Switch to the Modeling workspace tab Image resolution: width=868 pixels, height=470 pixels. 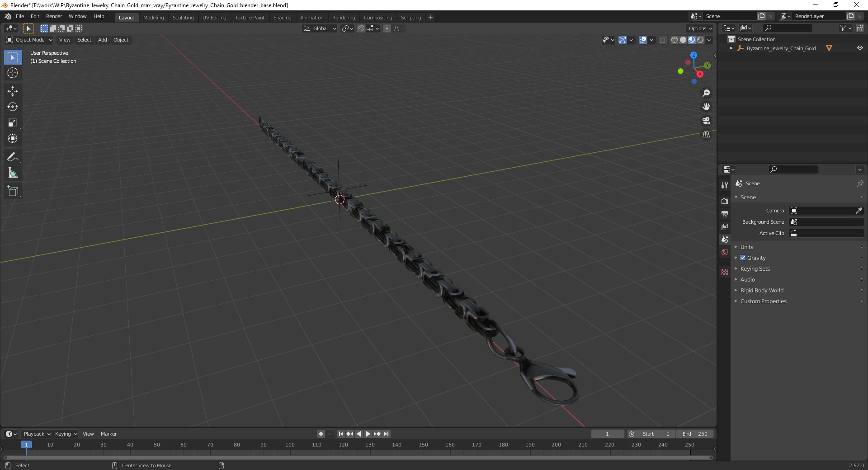tap(153, 18)
